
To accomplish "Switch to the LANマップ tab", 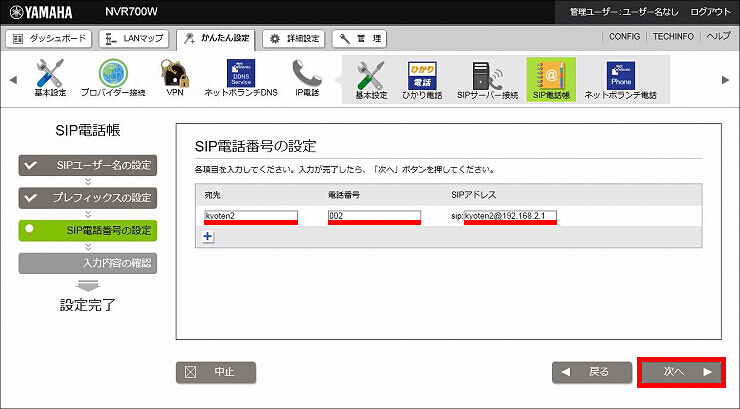I will (134, 39).
